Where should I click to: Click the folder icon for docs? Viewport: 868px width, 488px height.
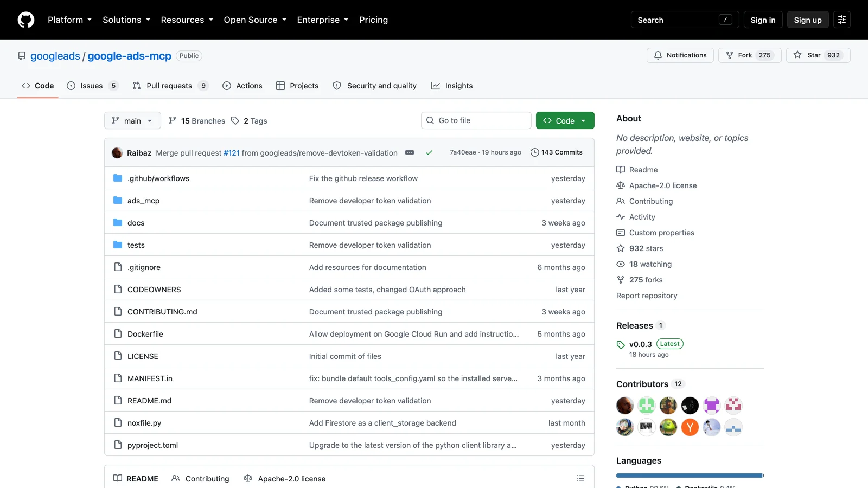coord(118,222)
